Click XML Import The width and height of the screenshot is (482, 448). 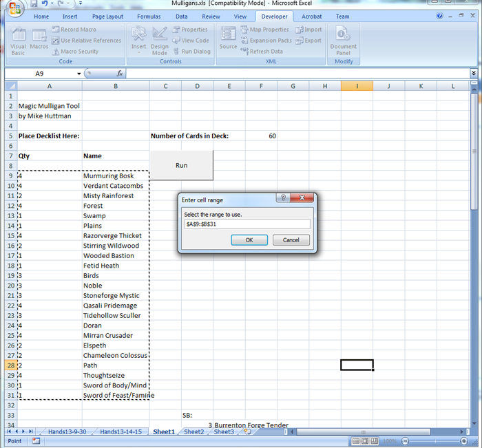click(308, 30)
